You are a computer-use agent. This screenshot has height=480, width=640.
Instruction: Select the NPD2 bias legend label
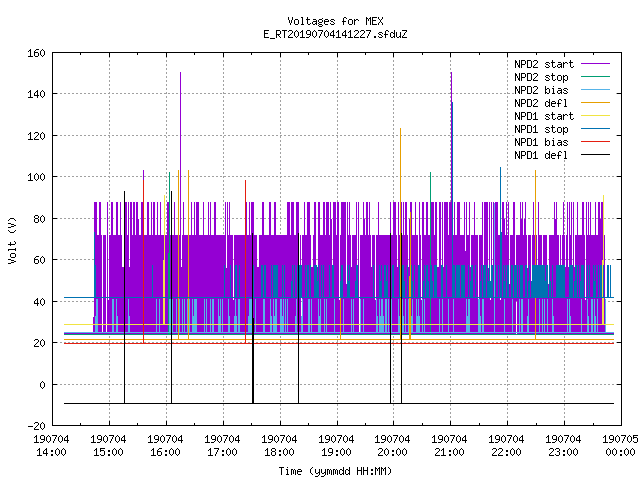(541, 90)
